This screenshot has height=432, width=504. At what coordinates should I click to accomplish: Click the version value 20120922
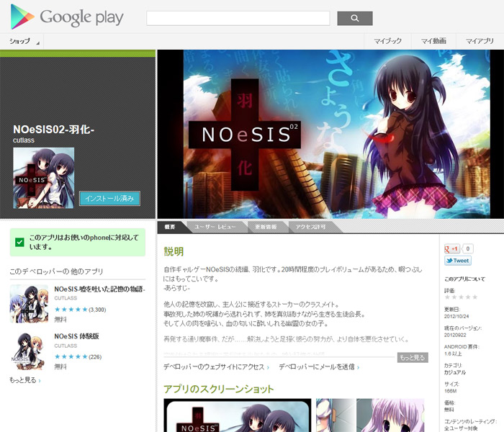tap(455, 335)
